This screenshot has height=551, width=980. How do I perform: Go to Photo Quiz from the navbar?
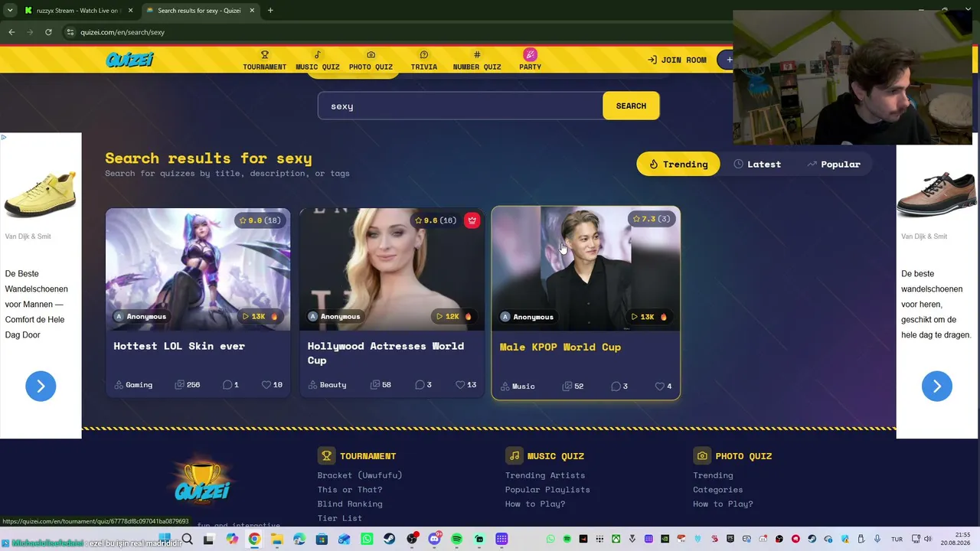pyautogui.click(x=371, y=60)
